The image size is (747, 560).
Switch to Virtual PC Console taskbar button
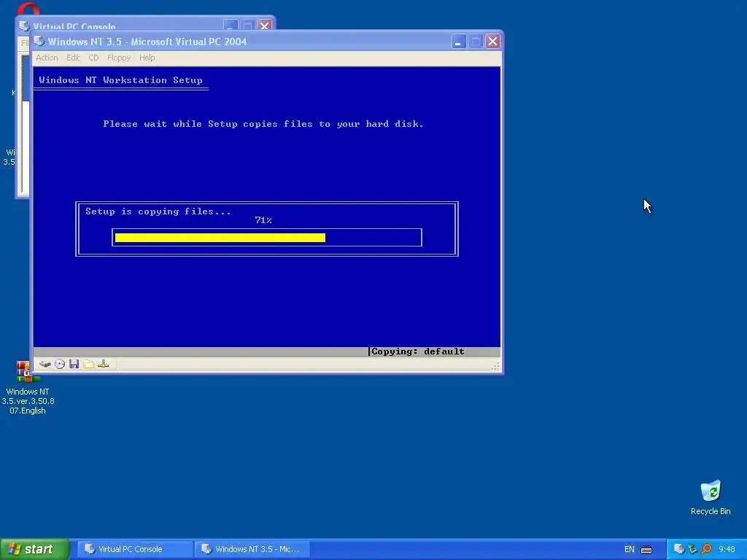135,549
